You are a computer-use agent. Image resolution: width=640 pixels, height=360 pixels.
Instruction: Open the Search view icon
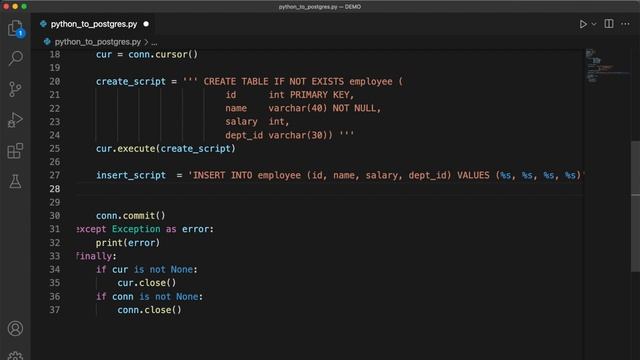tap(16, 58)
